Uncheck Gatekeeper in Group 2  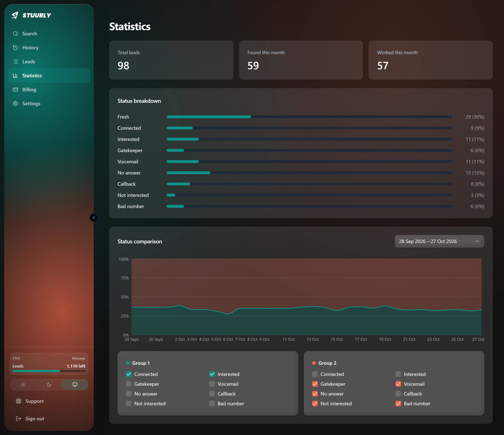(315, 384)
